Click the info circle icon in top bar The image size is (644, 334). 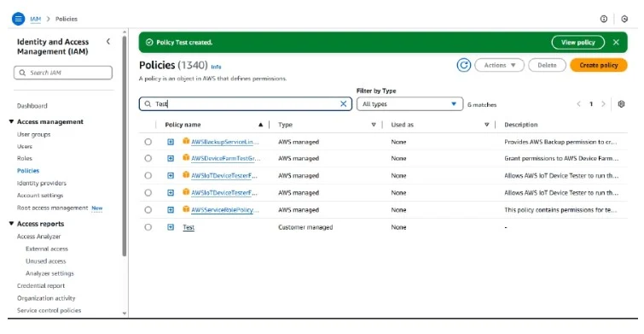click(x=604, y=19)
